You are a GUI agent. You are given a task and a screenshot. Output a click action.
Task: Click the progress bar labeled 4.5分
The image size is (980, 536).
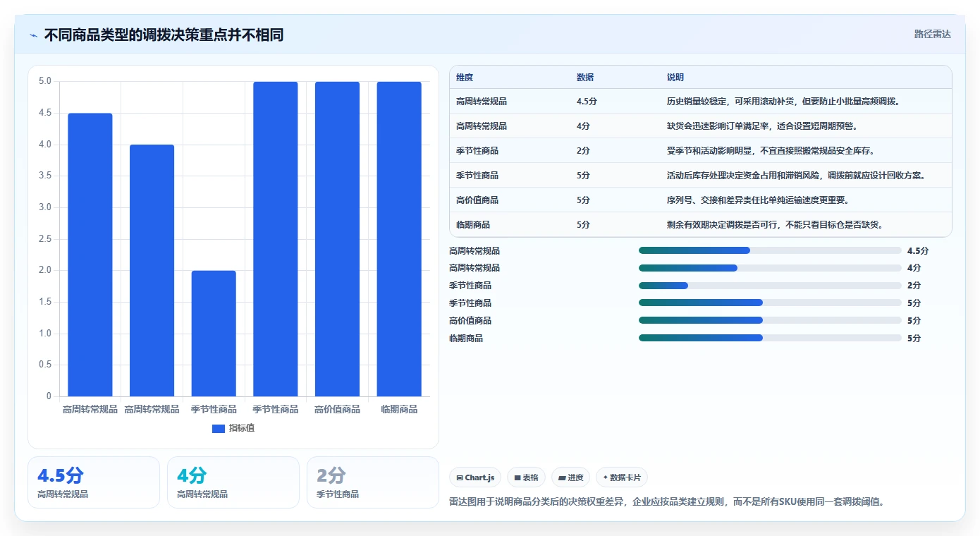770,250
